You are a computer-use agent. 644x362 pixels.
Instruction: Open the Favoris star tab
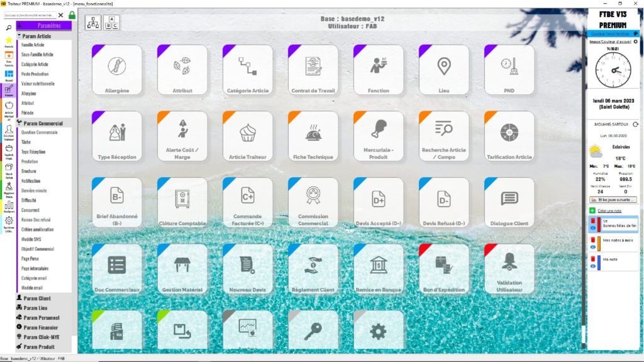(9, 42)
